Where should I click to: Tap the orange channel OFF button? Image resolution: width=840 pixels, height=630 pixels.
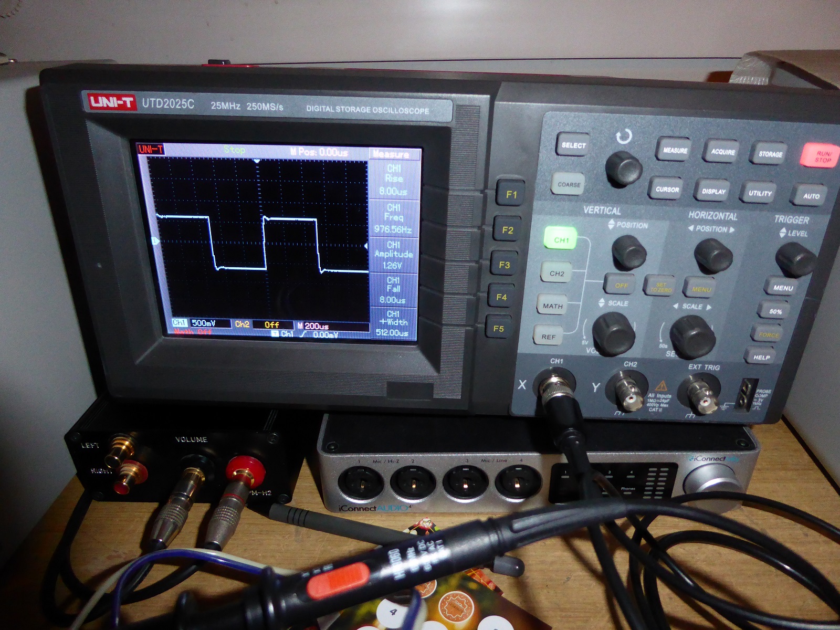[621, 285]
